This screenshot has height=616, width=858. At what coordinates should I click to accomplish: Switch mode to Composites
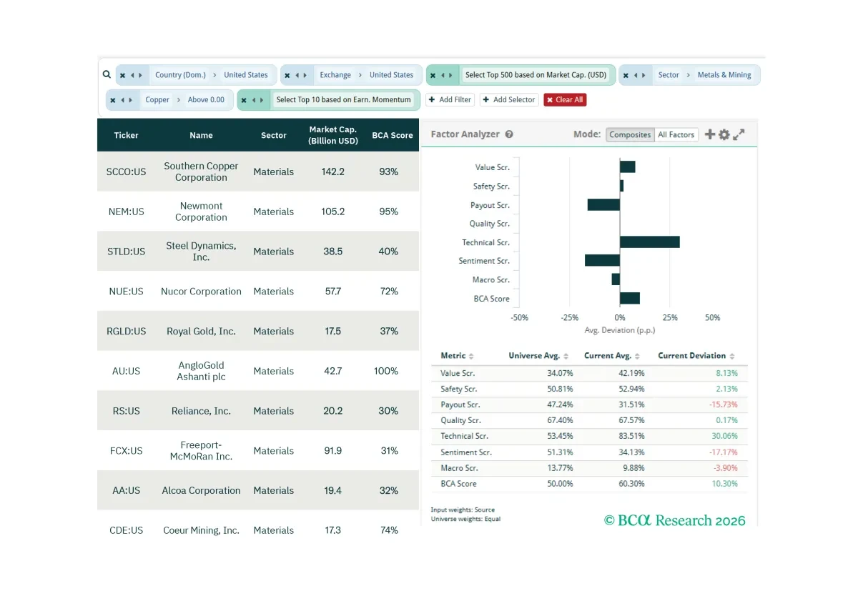[630, 134]
